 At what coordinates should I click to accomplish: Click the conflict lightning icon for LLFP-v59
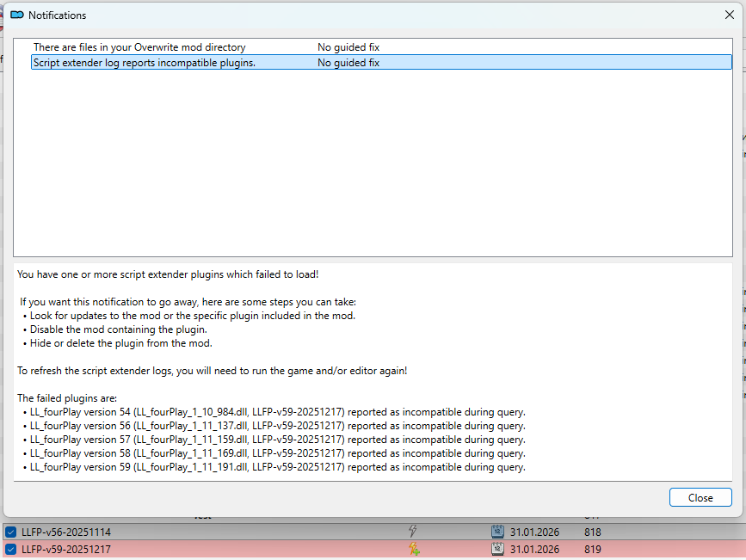pyautogui.click(x=414, y=549)
